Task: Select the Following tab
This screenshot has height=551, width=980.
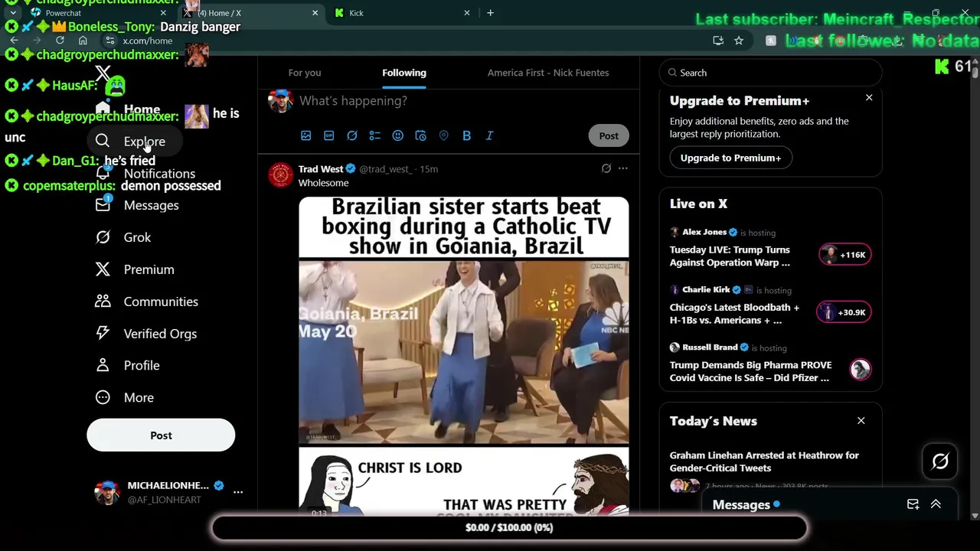Action: (x=404, y=73)
